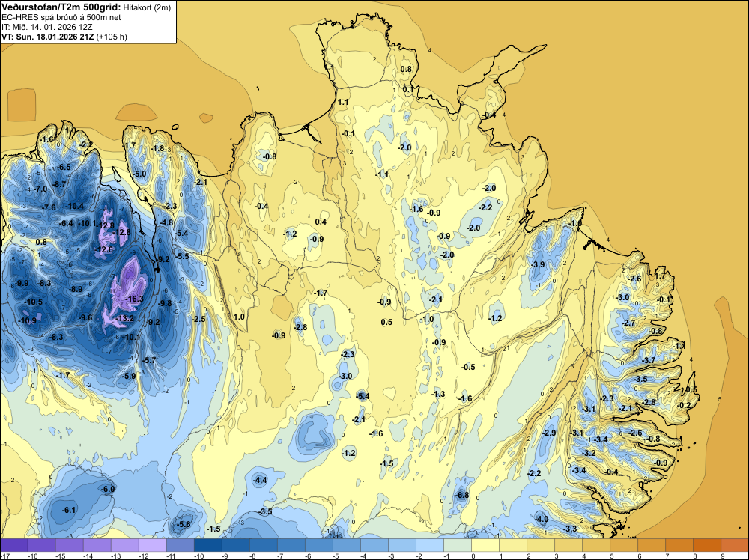Select the -9.9 temperature value

(22, 283)
